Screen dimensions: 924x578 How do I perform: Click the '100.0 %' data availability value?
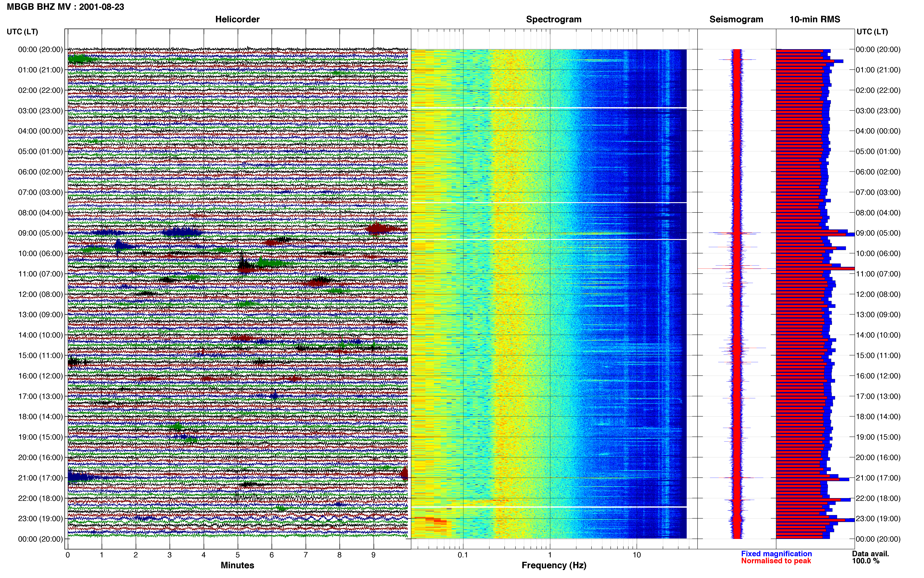pos(865,561)
